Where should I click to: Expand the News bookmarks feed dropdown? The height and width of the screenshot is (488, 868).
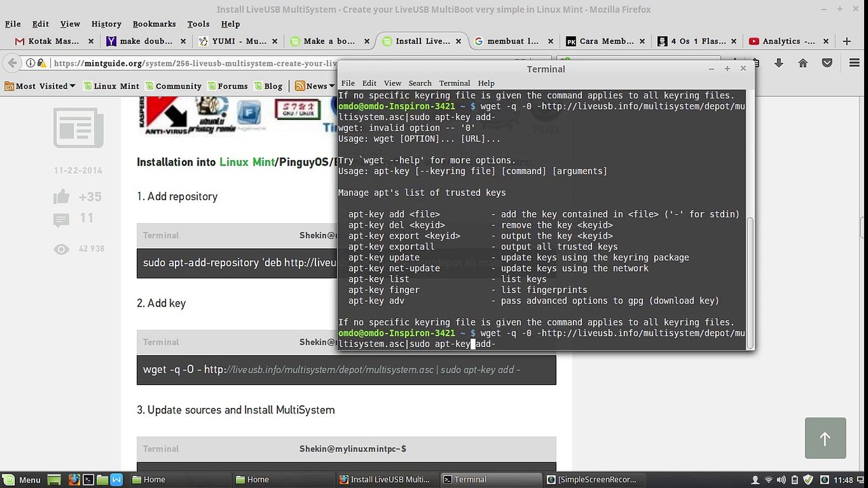click(314, 86)
